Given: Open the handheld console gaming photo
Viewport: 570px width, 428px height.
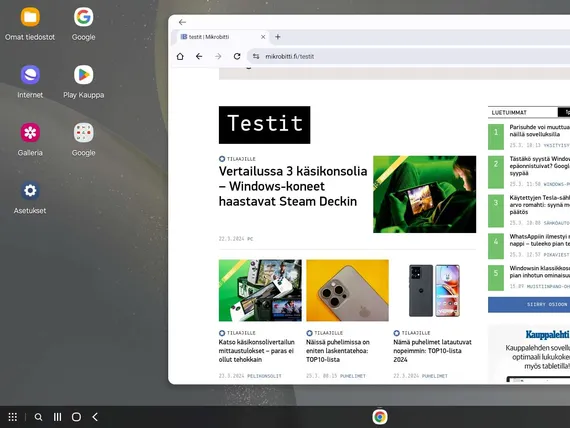Looking at the screenshot, I should (424, 194).
